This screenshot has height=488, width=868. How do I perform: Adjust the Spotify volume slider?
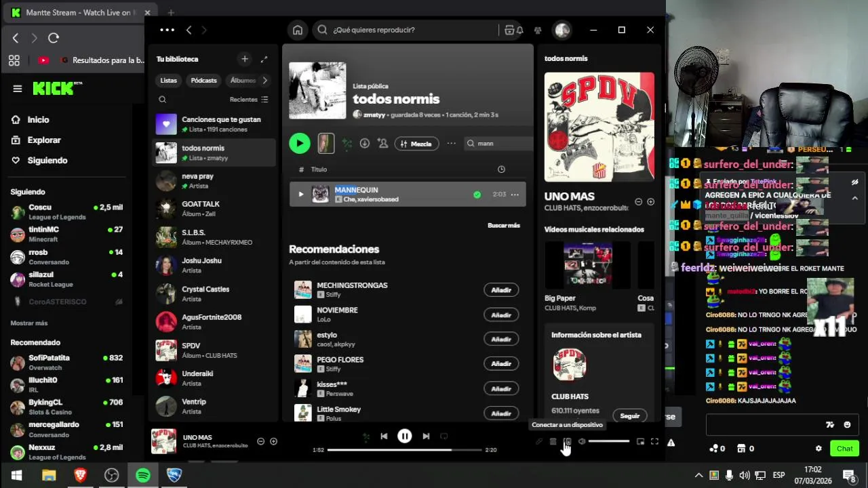tap(609, 442)
